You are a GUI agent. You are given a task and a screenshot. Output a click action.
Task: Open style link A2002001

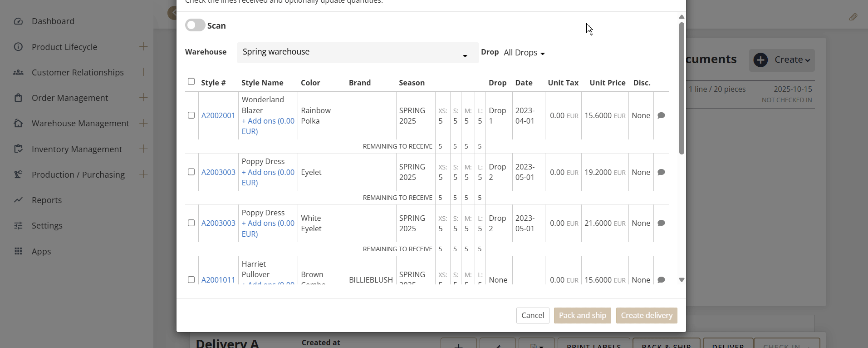coord(218,115)
